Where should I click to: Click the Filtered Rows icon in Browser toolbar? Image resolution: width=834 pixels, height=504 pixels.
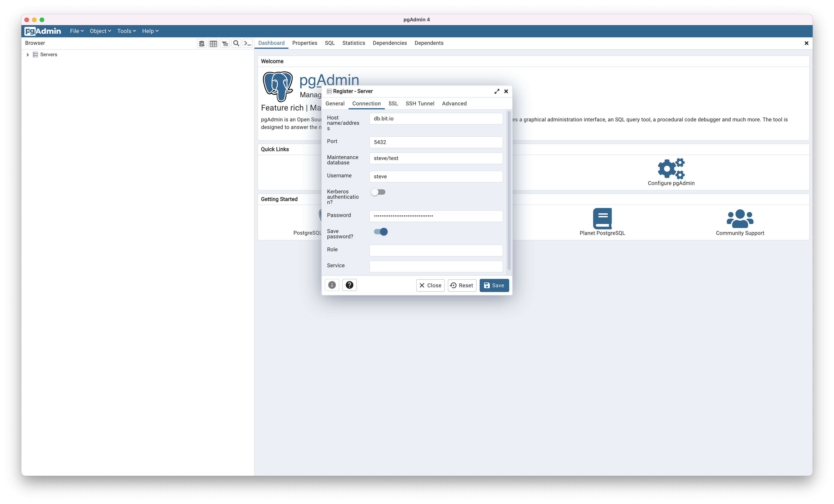point(225,43)
